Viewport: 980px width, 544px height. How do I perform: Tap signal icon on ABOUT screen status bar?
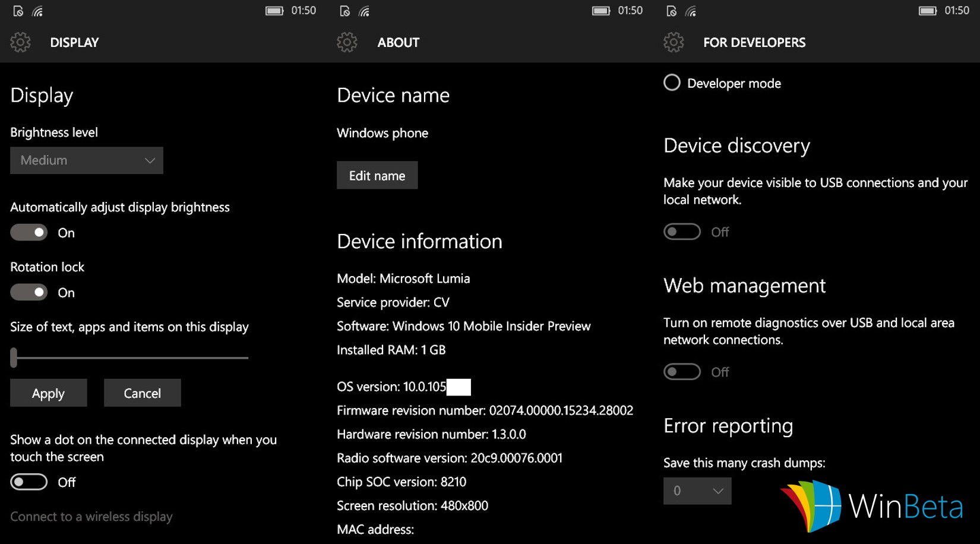[x=365, y=11]
